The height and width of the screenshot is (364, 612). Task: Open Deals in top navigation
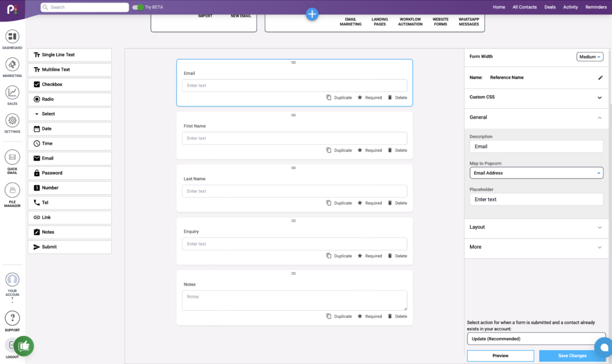click(x=550, y=7)
